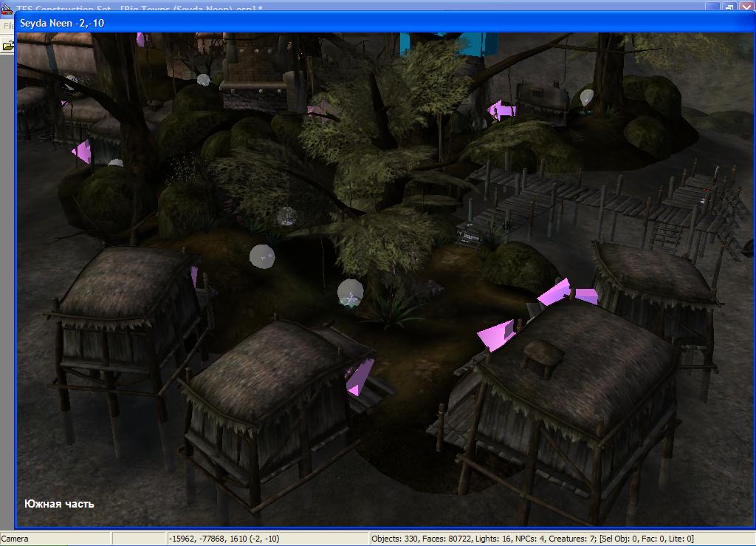Viewport: 756px width, 546px height.
Task: Select the cyan blue marker at the top
Action: (x=439, y=43)
